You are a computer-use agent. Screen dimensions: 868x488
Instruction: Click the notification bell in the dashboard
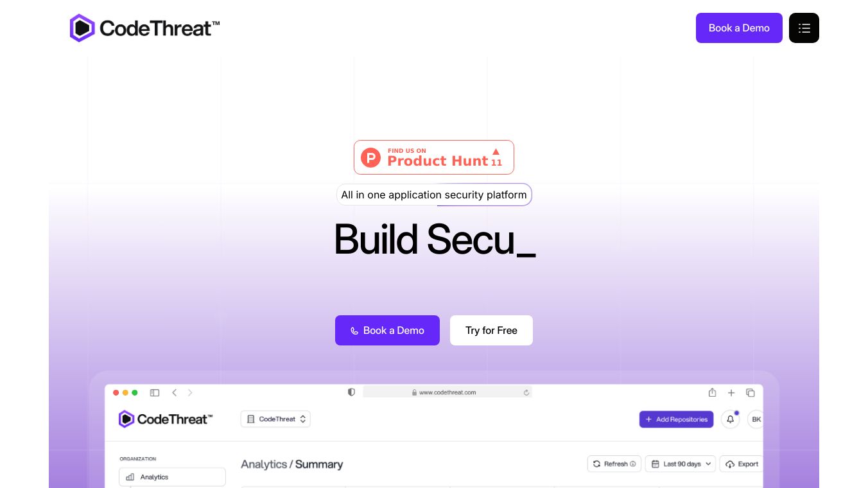pos(730,419)
